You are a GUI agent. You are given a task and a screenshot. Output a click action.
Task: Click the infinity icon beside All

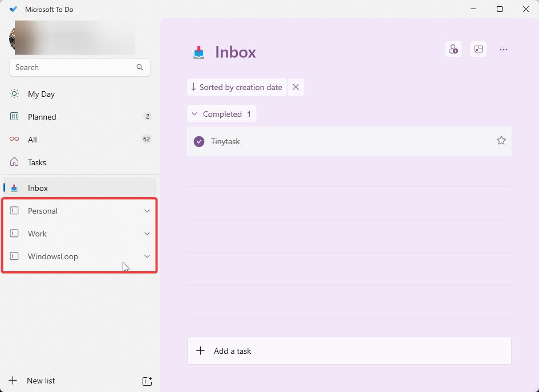tap(14, 139)
